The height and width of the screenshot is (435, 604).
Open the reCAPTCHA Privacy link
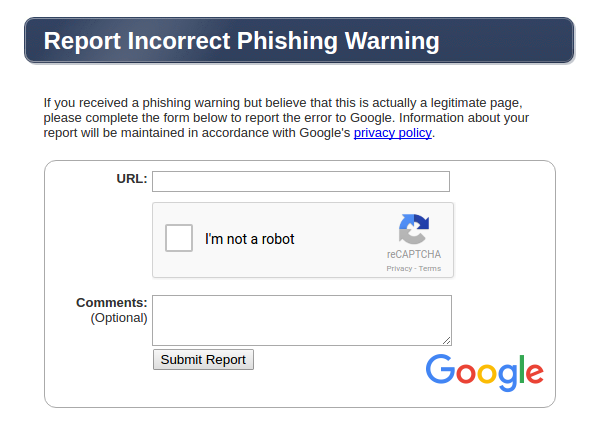pos(399,268)
